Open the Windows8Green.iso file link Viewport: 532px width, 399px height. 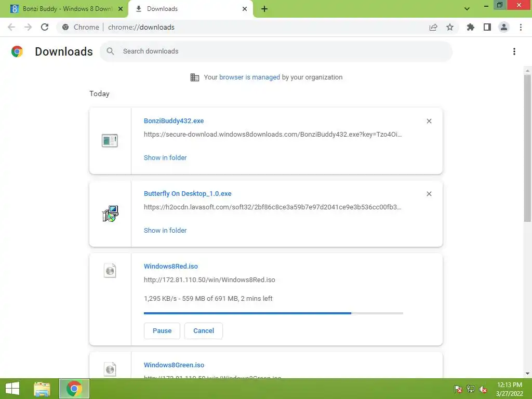coord(174,365)
